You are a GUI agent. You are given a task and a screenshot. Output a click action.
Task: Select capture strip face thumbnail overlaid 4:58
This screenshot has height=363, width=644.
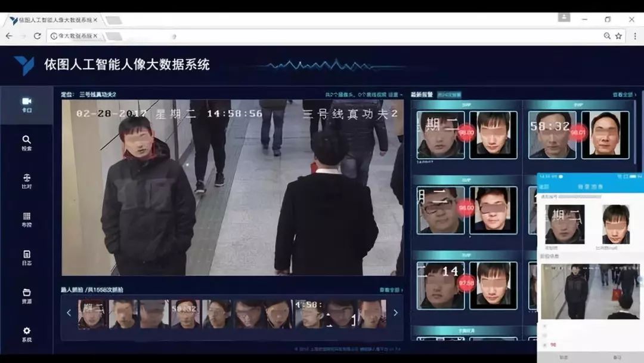310,313
